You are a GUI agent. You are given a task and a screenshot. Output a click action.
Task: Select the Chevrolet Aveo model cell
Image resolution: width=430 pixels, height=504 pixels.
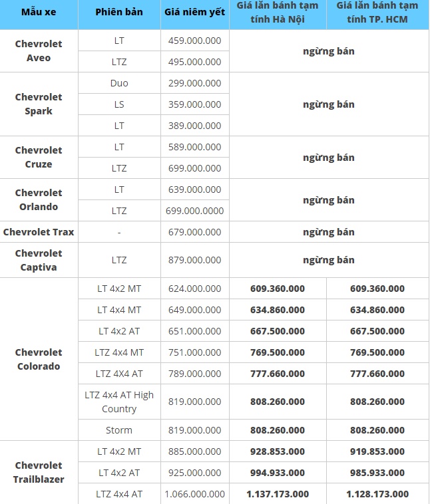39,51
